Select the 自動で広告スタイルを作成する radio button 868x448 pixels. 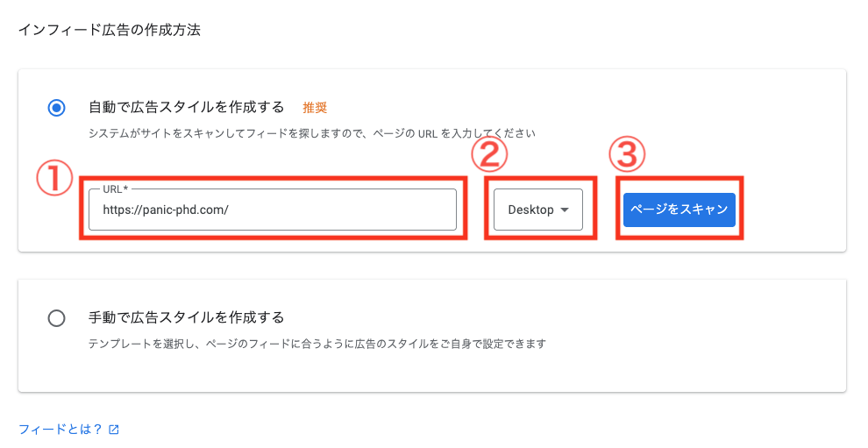[x=56, y=108]
